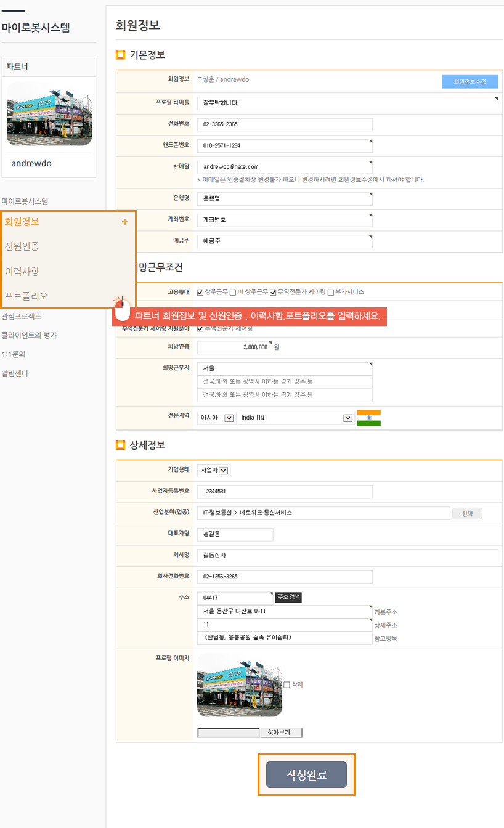504x828 pixels.
Task: Click the orange square icon beside 기본정보
Action: [120, 55]
